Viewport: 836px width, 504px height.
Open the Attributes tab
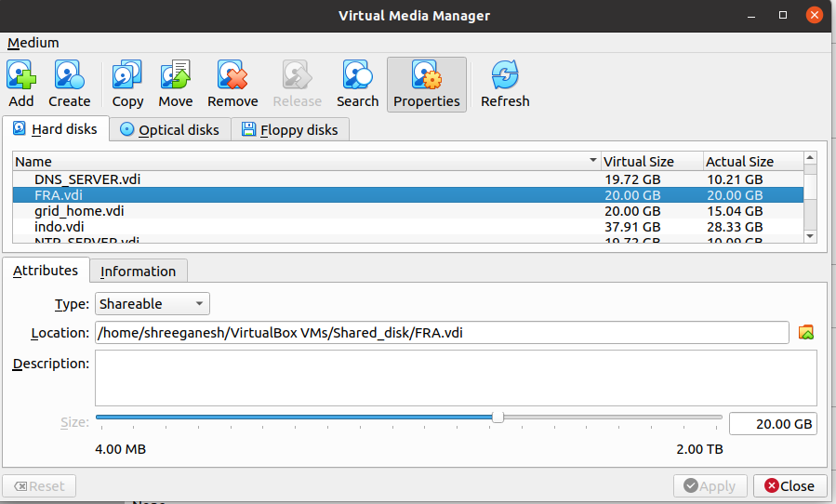click(x=46, y=271)
